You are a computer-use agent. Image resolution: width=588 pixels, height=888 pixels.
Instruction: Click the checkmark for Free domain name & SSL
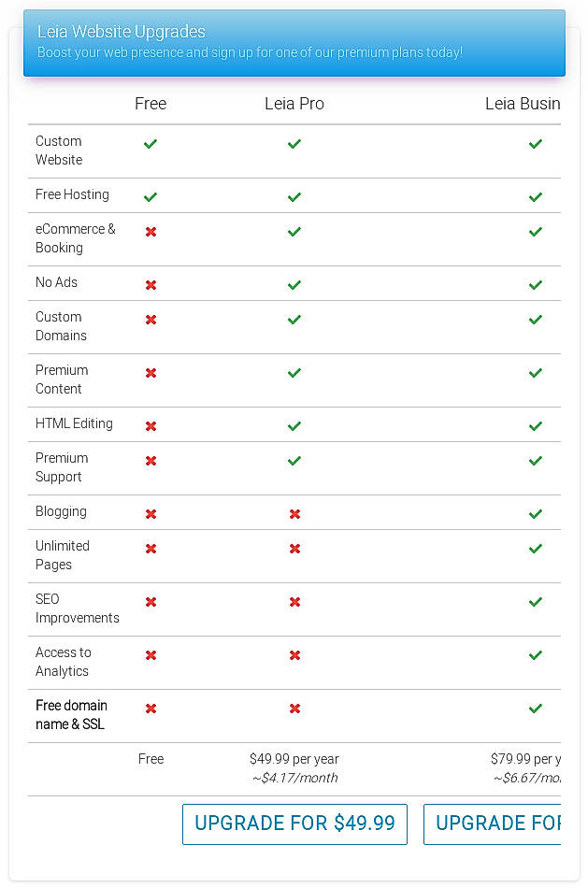[535, 708]
